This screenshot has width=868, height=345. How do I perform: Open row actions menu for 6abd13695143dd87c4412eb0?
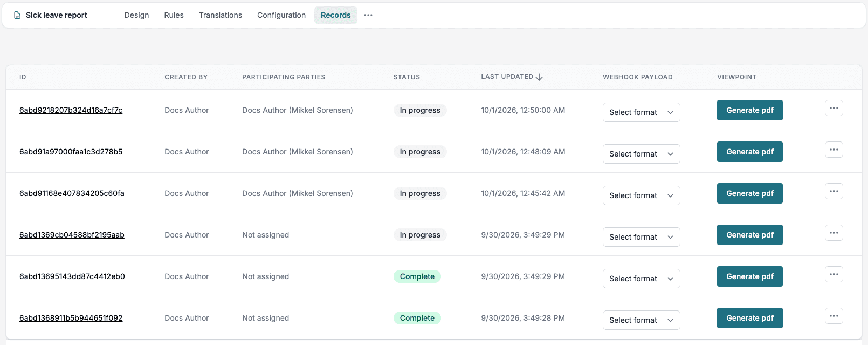pyautogui.click(x=834, y=274)
